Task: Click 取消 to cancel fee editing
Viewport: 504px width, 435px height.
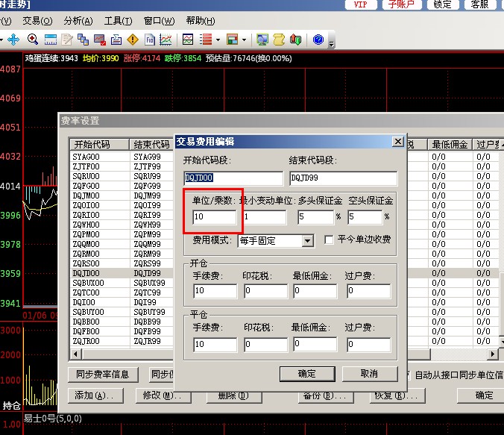Action: tap(368, 374)
